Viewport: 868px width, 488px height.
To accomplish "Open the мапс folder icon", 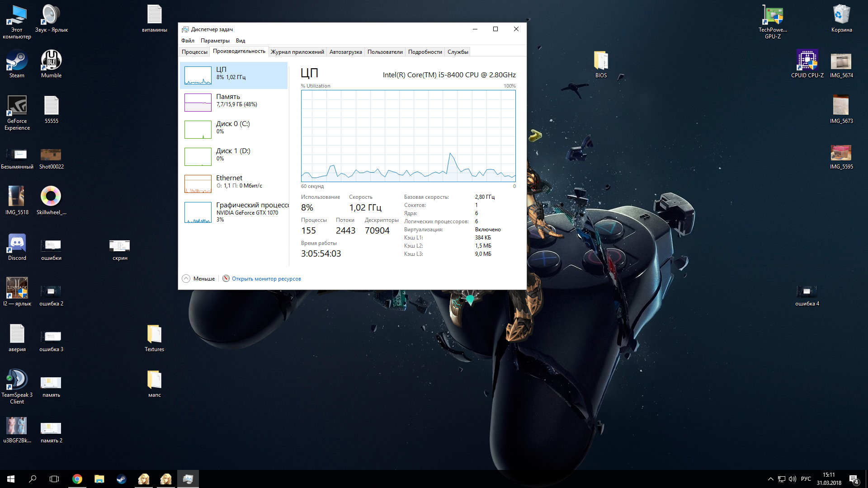I will 155,384.
